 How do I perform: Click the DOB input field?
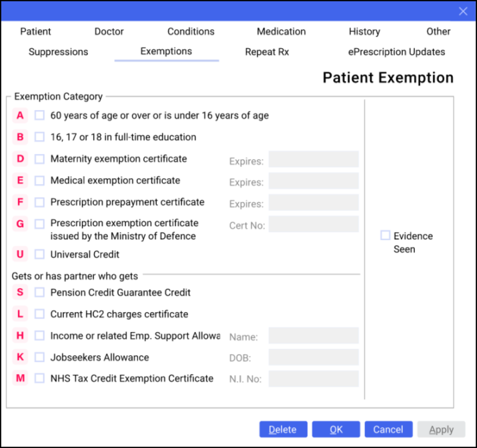314,357
